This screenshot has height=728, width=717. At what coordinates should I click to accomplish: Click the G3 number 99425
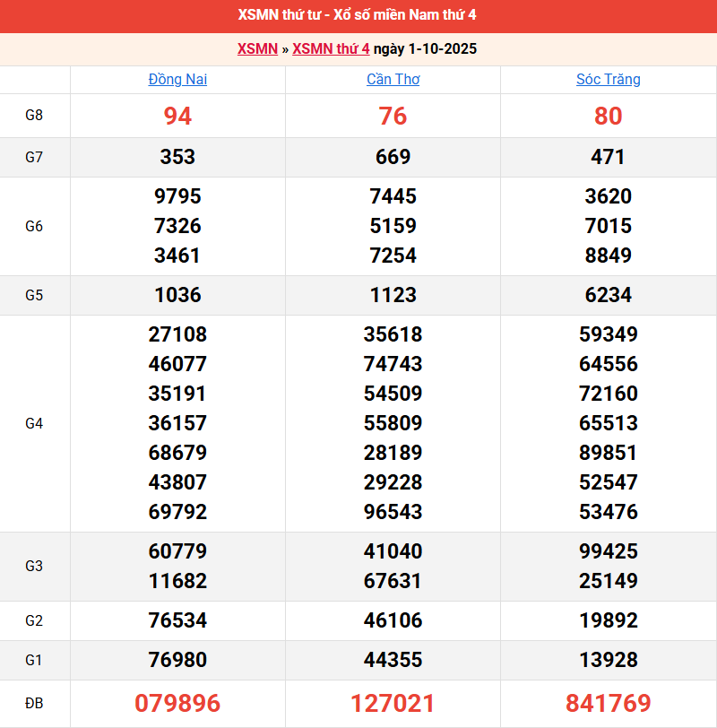tap(608, 551)
